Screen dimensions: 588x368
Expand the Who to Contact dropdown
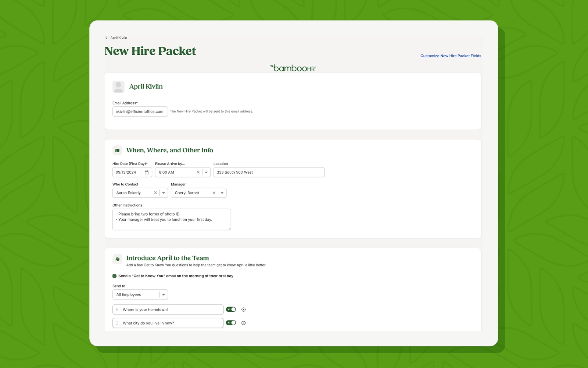tap(164, 193)
